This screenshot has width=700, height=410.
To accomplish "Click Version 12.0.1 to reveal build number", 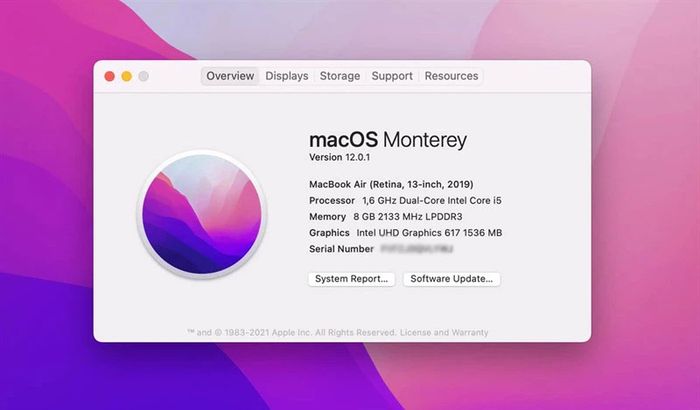I will [x=339, y=157].
